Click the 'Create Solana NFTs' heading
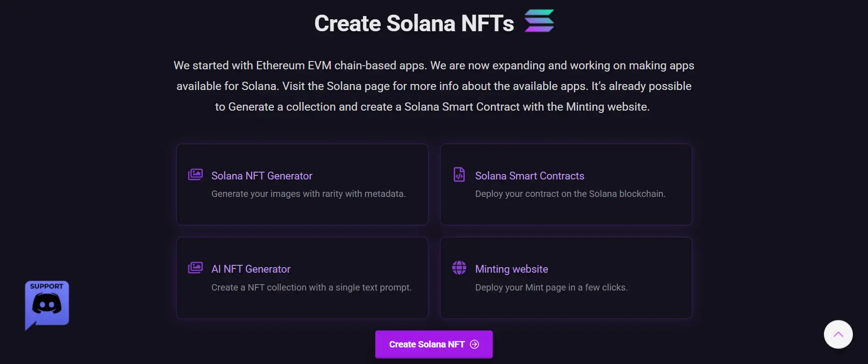868x364 pixels. pyautogui.click(x=414, y=23)
